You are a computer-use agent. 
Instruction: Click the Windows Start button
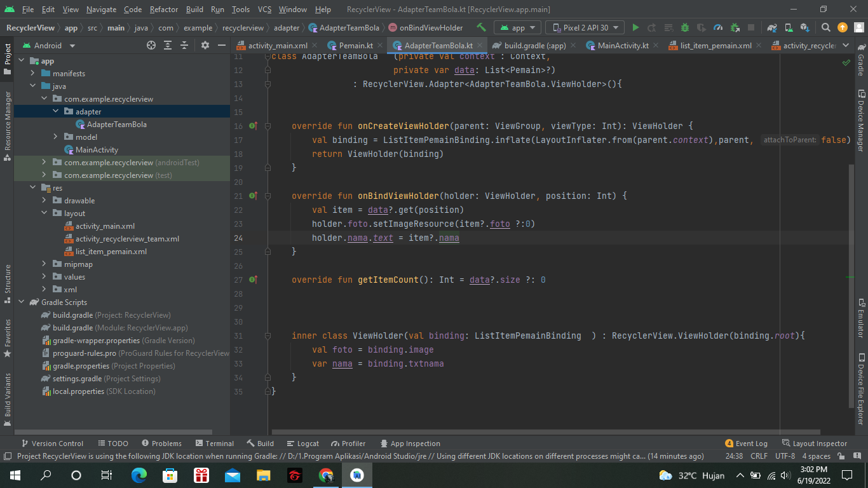pos(15,475)
